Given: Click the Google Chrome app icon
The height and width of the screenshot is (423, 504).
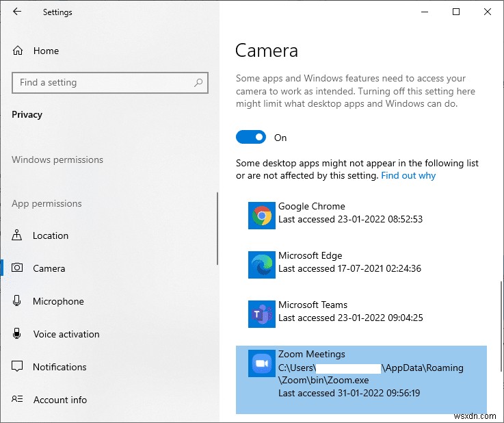Looking at the screenshot, I should pos(262,216).
